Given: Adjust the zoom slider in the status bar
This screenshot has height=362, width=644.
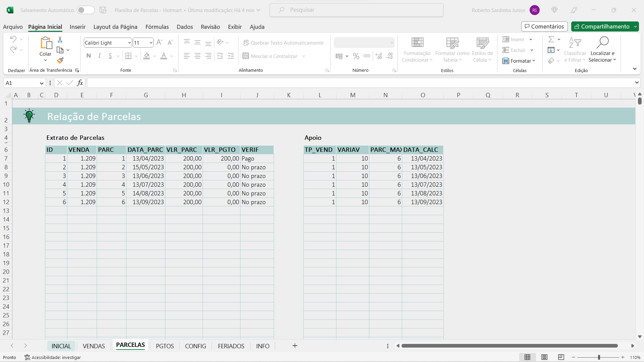Looking at the screenshot, I should tap(599, 357).
